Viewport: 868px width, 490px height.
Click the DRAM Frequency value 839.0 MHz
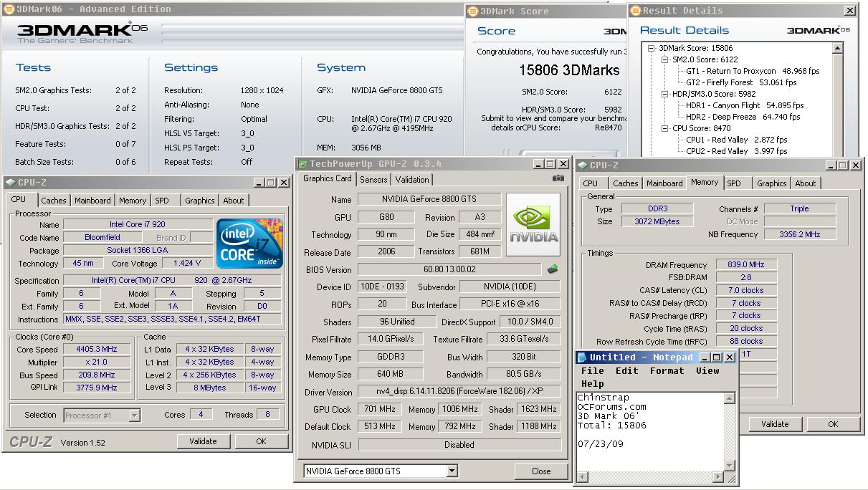click(x=745, y=264)
